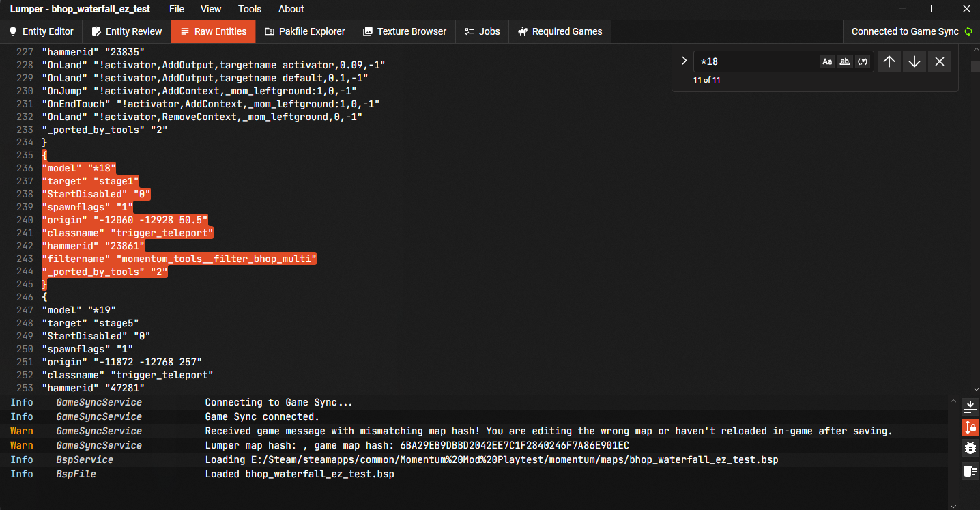Screen dimensions: 980x510
Task: Open the Tools menu
Action: pyautogui.click(x=250, y=9)
